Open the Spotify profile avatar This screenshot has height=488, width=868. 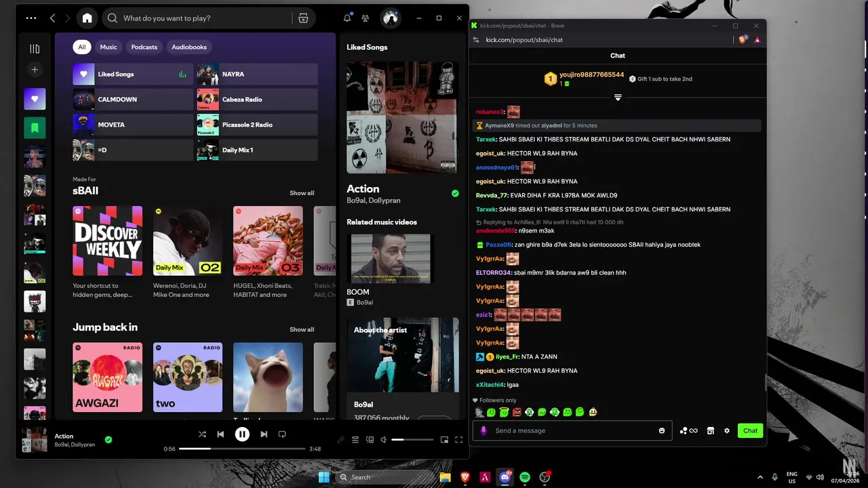pos(390,18)
